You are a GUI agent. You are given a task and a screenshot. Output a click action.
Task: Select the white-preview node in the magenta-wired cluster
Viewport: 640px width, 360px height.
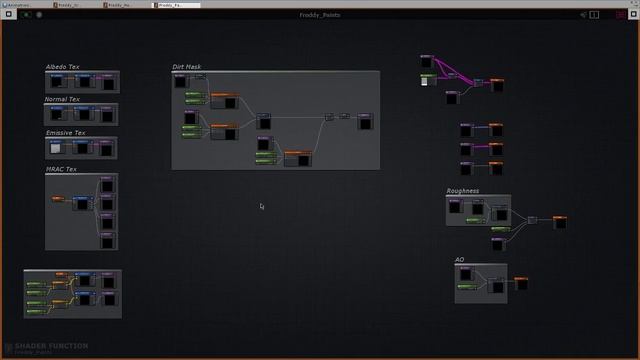pos(428,80)
